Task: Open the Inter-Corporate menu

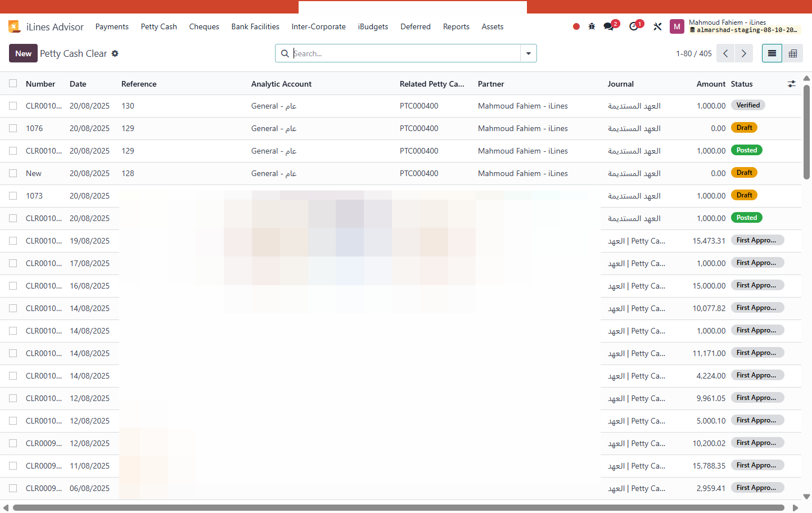Action: pyautogui.click(x=319, y=26)
